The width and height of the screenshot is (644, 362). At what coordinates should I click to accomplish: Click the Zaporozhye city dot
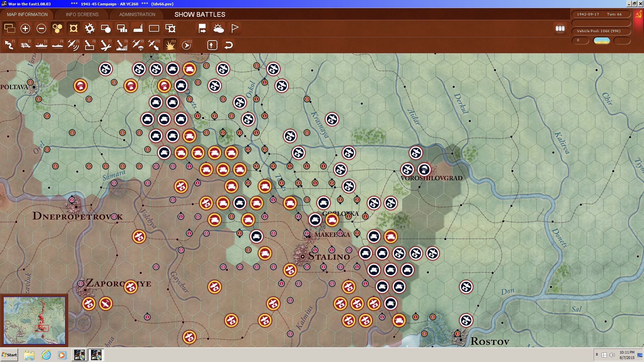[86, 290]
